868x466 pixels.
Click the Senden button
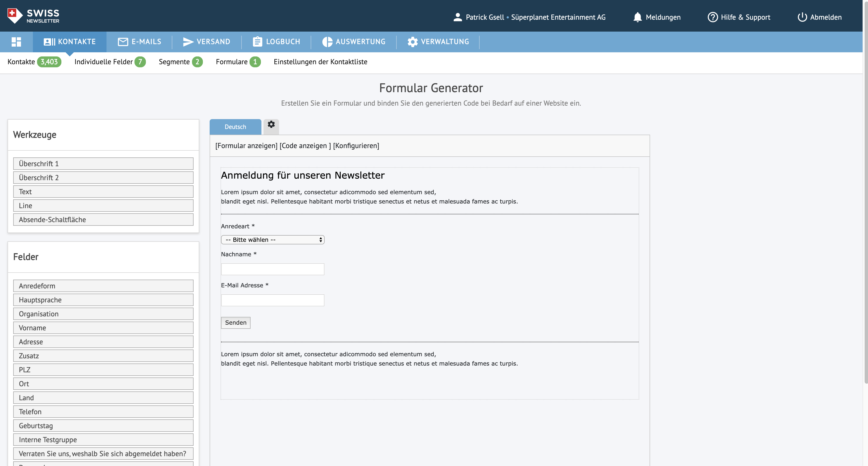click(236, 323)
